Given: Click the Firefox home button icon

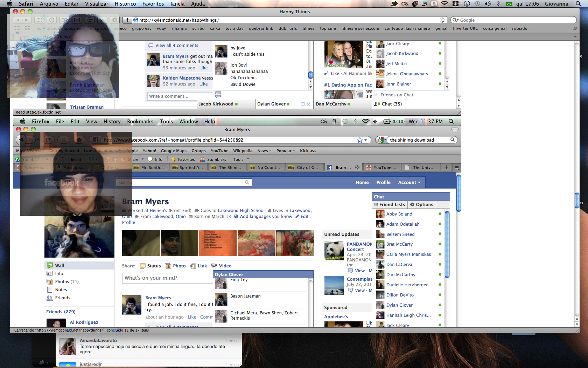Looking at the screenshot, I should [x=79, y=140].
